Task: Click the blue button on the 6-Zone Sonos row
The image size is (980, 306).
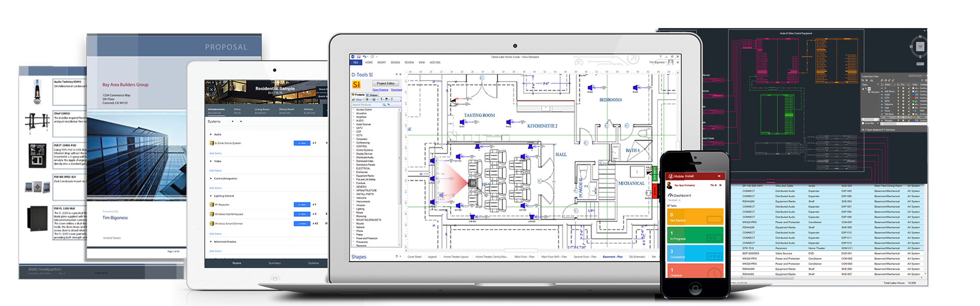Action: click(x=302, y=143)
